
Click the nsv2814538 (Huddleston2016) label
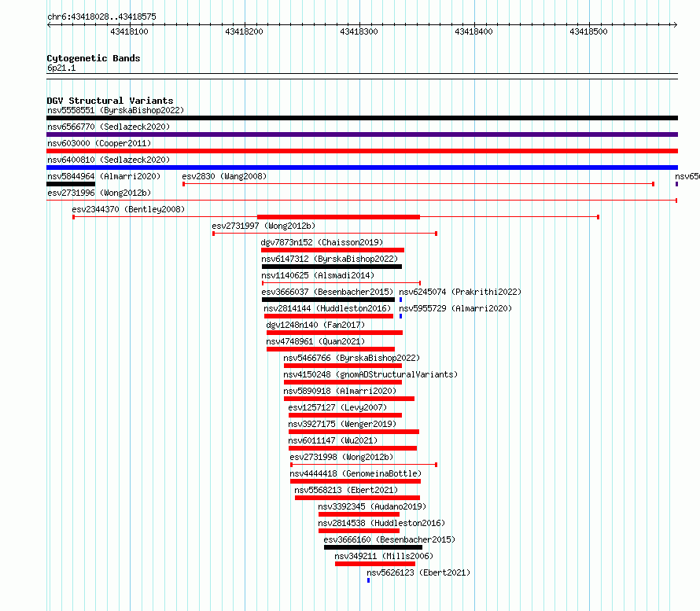[x=381, y=523]
